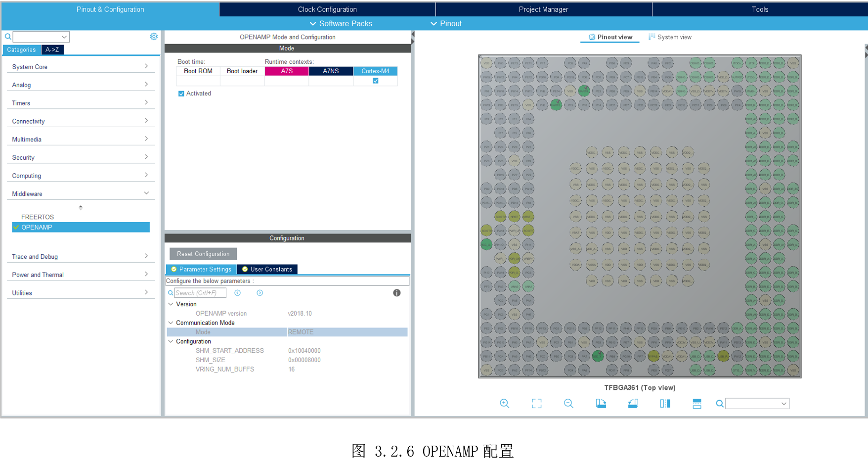868x466 pixels.
Task: Open the User Constants tab
Action: tap(267, 269)
